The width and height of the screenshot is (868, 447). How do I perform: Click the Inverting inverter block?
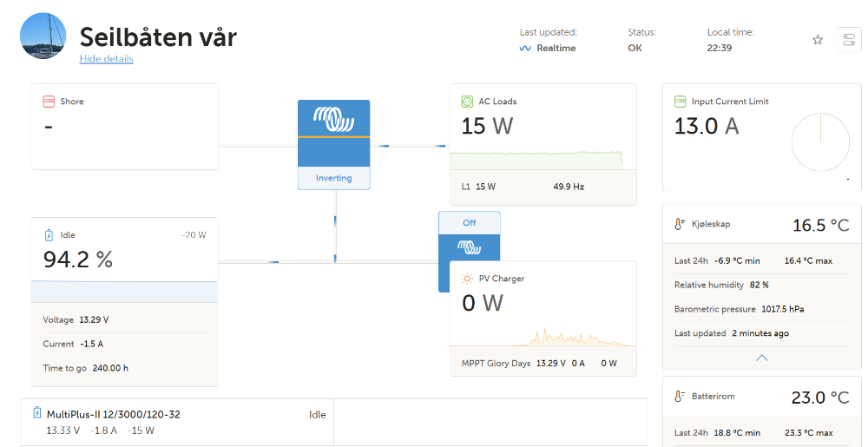tap(334, 145)
